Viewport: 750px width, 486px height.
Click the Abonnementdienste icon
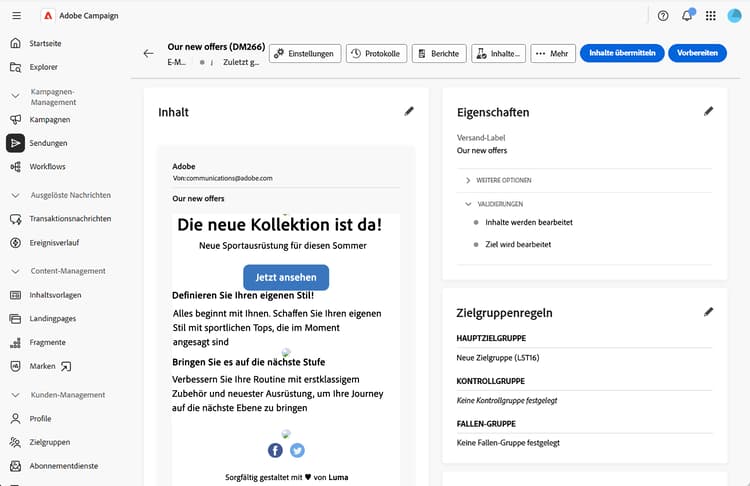tap(15, 466)
